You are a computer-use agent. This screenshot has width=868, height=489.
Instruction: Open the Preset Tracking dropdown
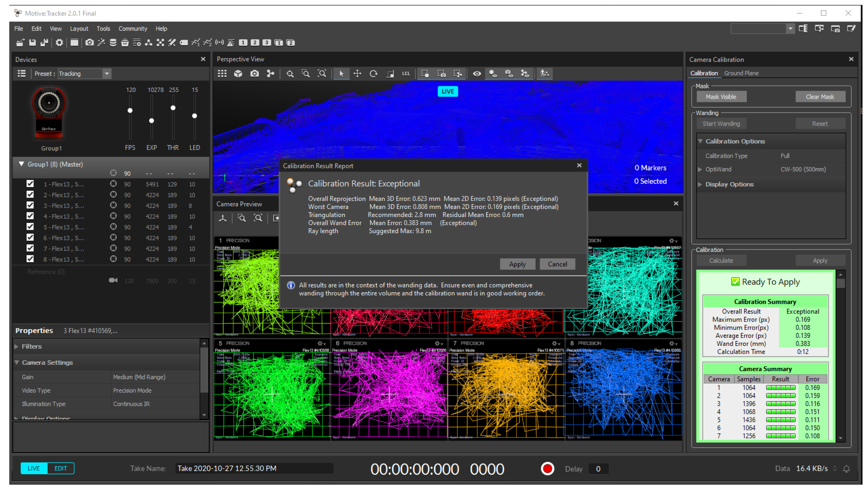coord(107,74)
